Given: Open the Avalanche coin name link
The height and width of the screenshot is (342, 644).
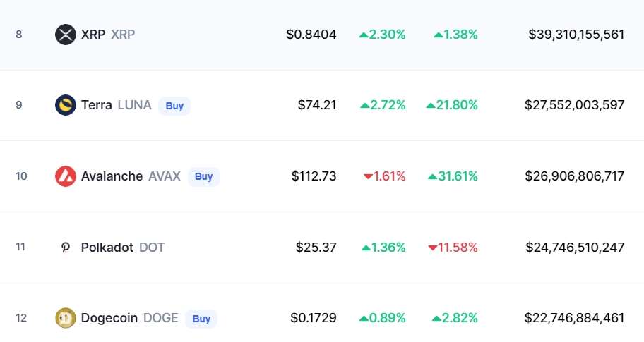Looking at the screenshot, I should click(x=112, y=176).
